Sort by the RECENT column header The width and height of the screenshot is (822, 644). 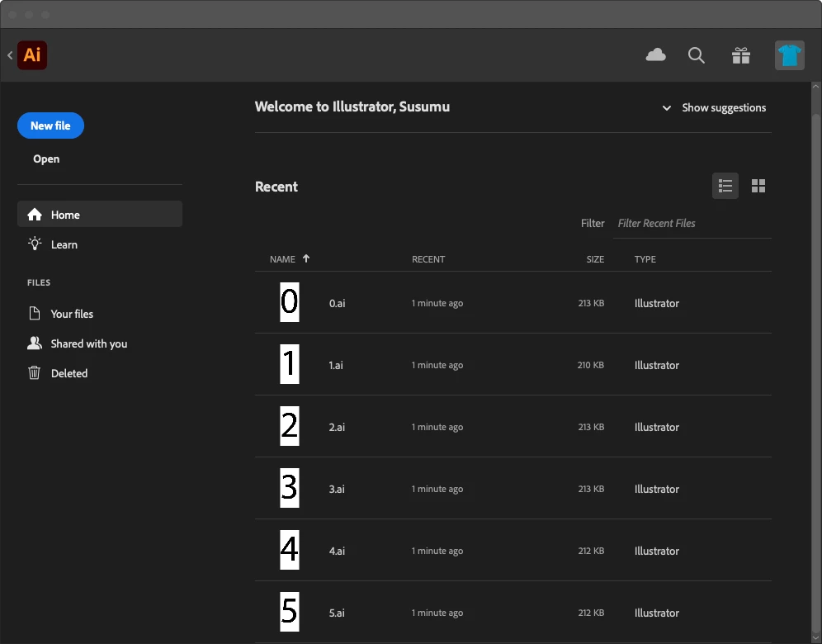(428, 259)
